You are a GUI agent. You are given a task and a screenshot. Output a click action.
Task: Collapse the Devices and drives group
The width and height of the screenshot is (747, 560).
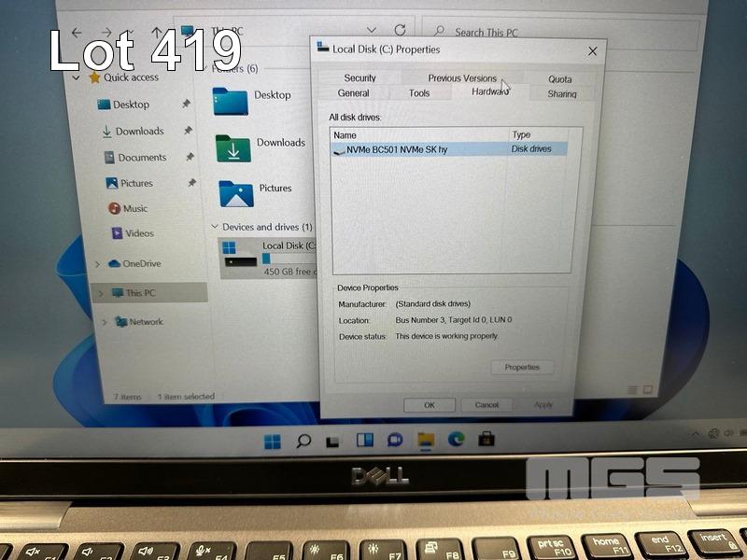point(215,227)
